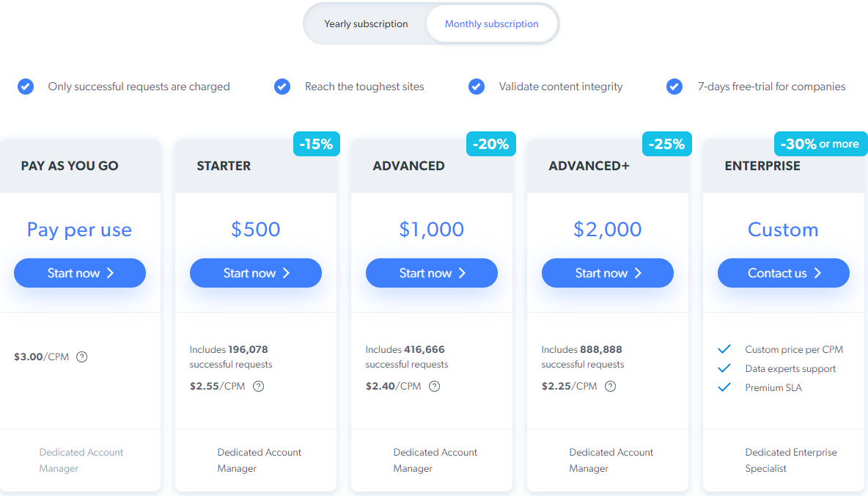The image size is (868, 496).
Task: Choose the $2,000 Advanced+ plan
Action: [608, 273]
